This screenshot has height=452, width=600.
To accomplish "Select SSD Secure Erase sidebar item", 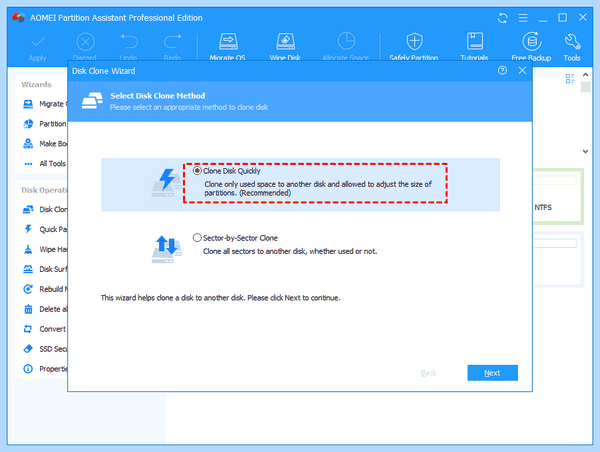I will pyautogui.click(x=45, y=349).
